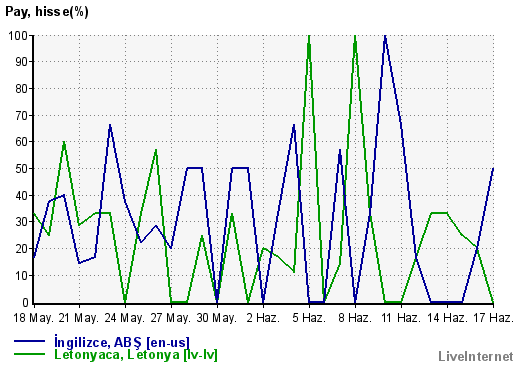Click the LiveInternet watermark text
This screenshot has height=366, width=520.
476,357
